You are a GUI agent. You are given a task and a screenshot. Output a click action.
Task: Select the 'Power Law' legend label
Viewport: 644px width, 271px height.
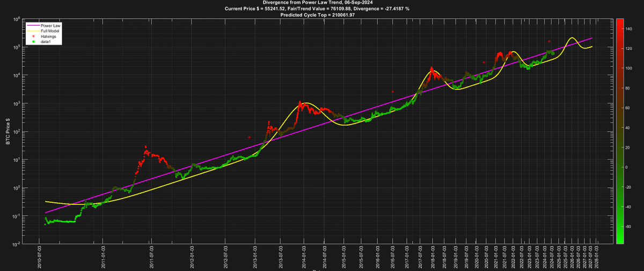pos(50,26)
